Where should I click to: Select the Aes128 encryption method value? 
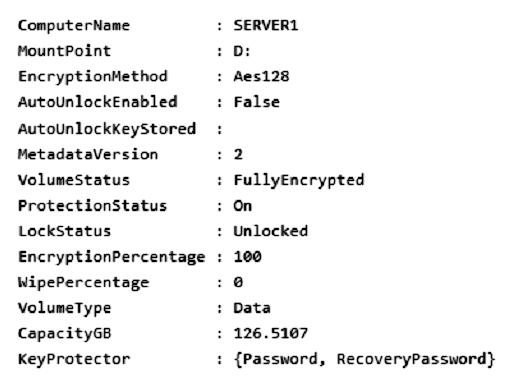point(261,76)
